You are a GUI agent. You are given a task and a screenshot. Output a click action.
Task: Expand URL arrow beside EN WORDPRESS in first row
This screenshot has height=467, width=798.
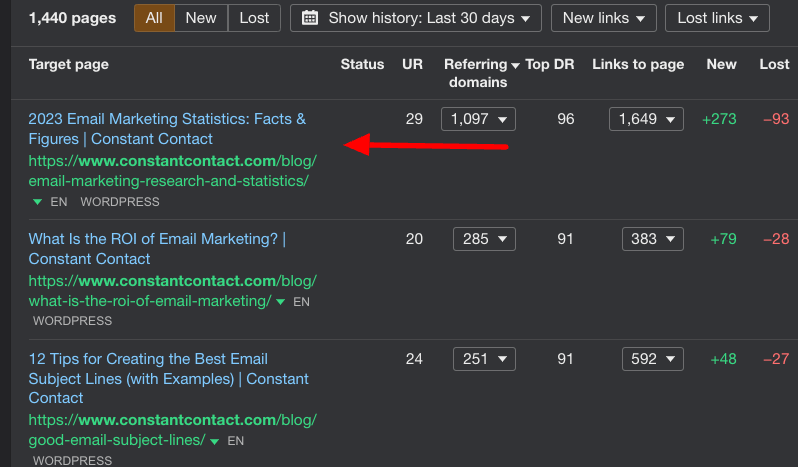(x=37, y=202)
